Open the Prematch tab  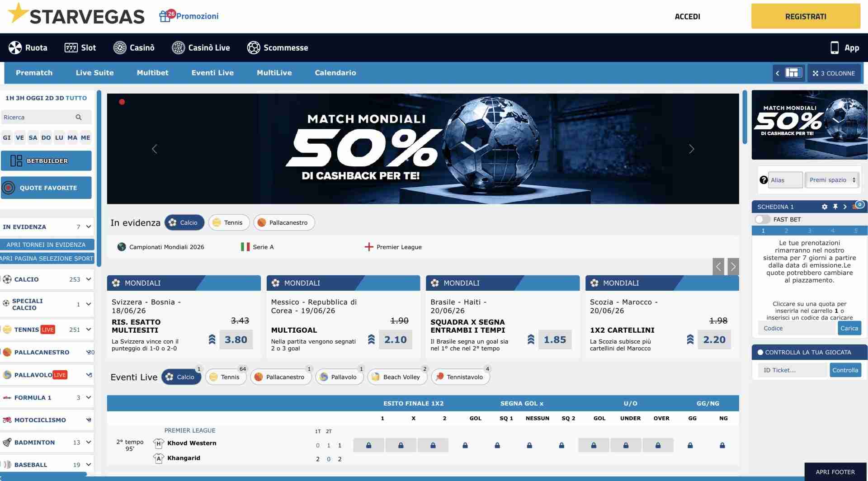click(x=34, y=73)
